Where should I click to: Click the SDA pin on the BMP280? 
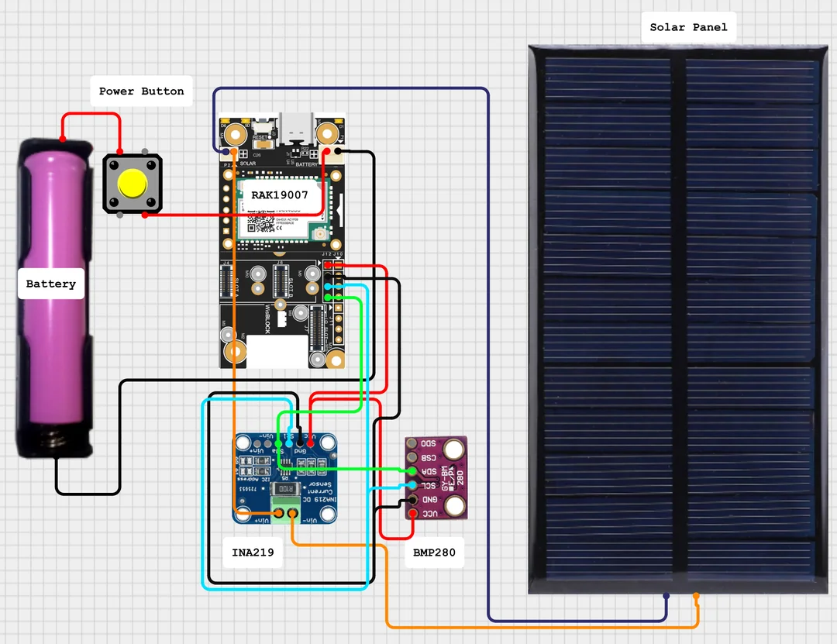tap(412, 470)
